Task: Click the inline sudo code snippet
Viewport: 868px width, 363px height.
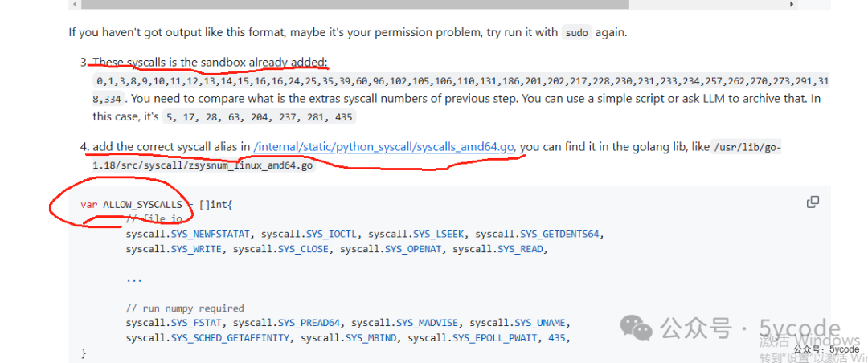Action: [577, 32]
